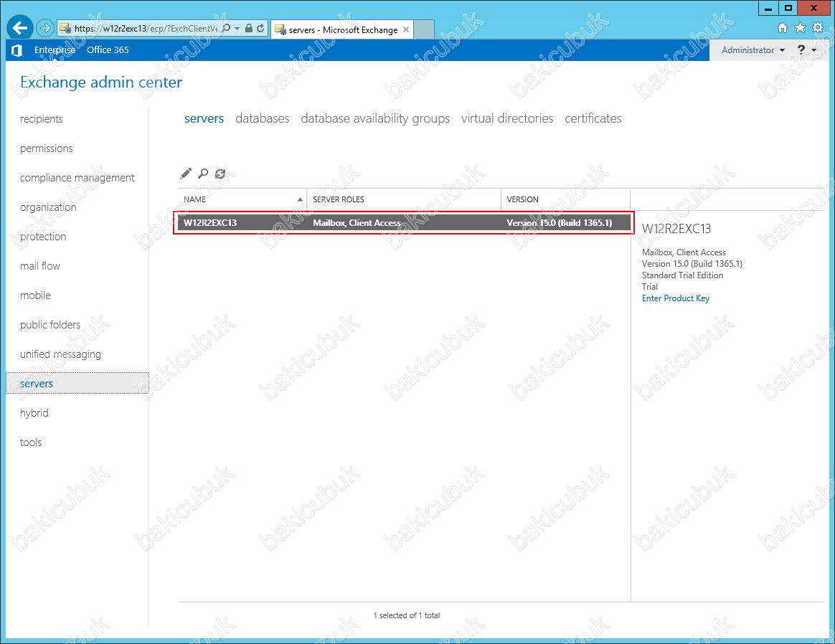This screenshot has height=644, width=835.
Task: Click the Mailbox, Client Access roles cell
Action: (x=357, y=223)
